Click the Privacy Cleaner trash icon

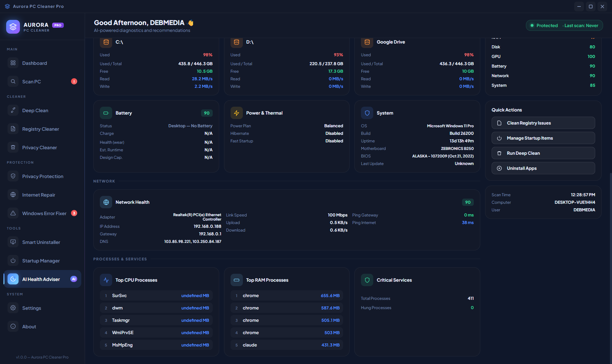[13, 148]
